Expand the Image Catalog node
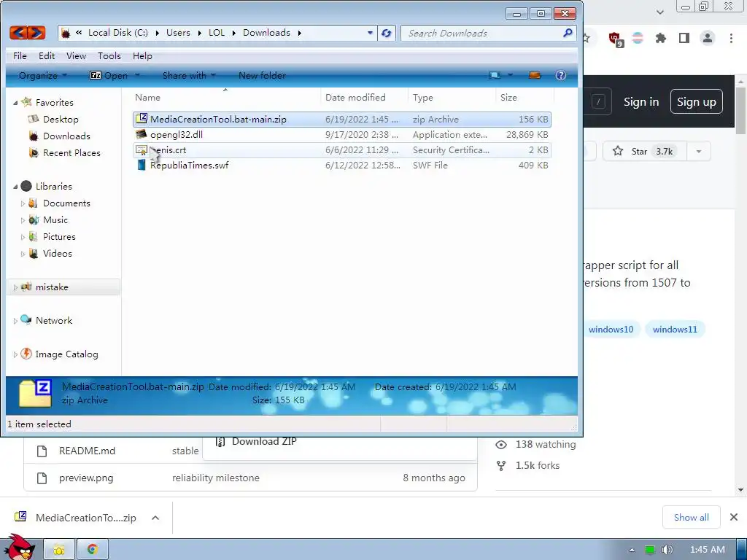 coord(15,354)
